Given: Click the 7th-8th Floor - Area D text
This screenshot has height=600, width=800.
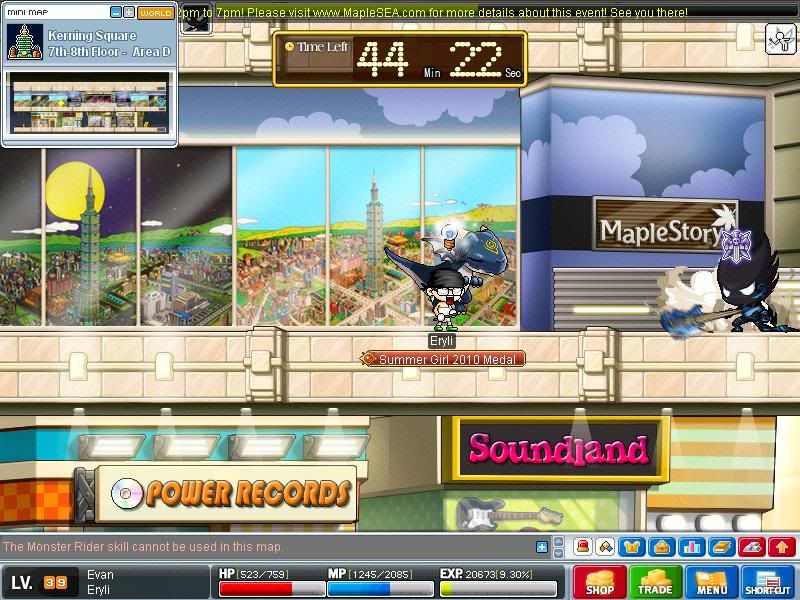Looking at the screenshot, I should tap(109, 52).
